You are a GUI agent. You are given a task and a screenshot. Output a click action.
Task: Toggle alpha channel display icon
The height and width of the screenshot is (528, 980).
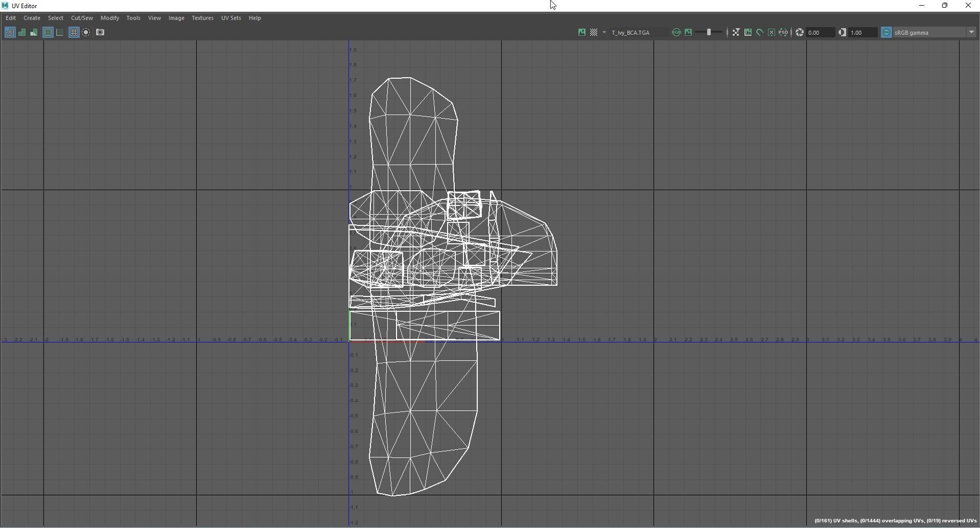(688, 32)
